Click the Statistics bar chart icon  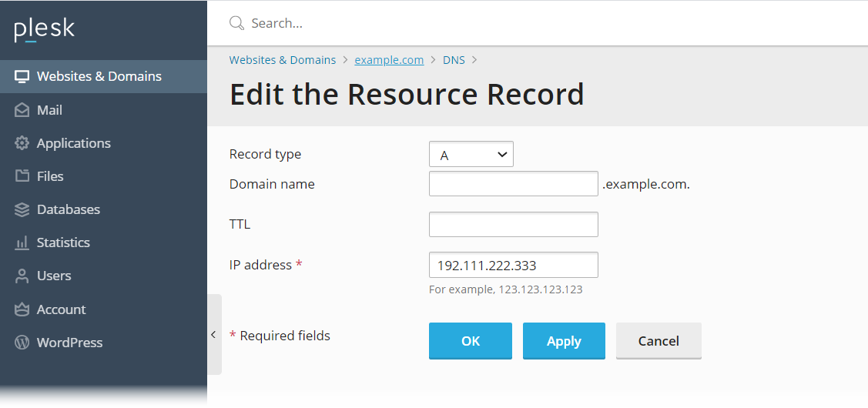coord(22,242)
